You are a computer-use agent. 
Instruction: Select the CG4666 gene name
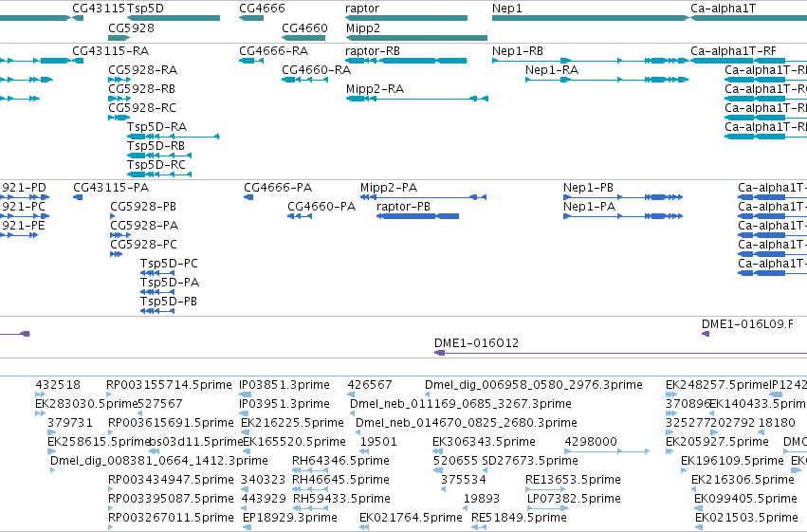pos(262,9)
